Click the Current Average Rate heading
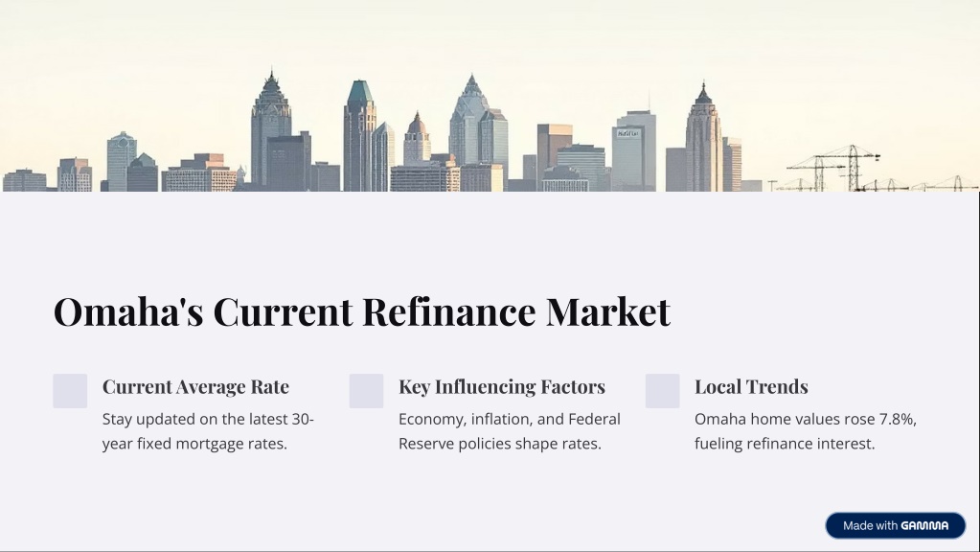Image resolution: width=980 pixels, height=552 pixels. click(x=195, y=386)
